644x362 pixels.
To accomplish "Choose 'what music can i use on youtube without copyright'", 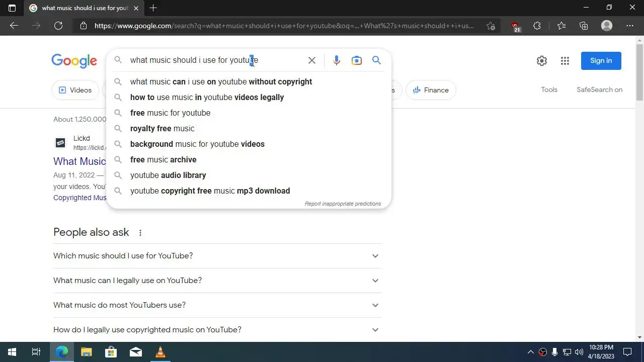I will (x=249, y=81).
